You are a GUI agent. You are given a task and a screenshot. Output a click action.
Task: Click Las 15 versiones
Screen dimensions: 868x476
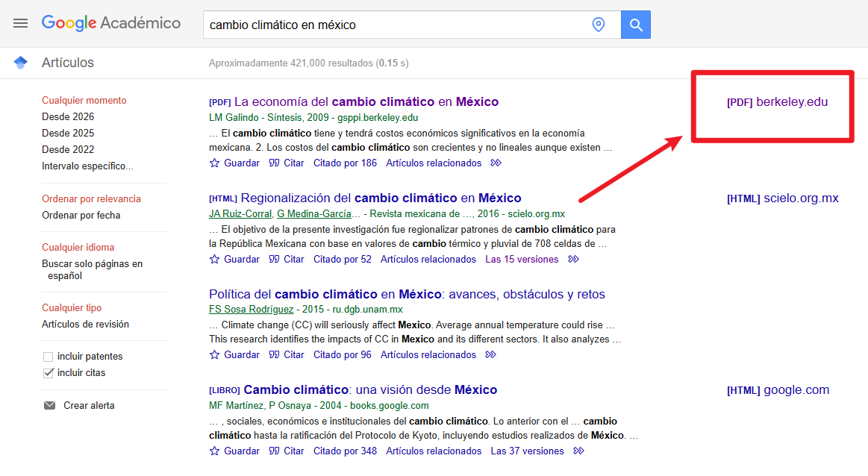pos(522,259)
